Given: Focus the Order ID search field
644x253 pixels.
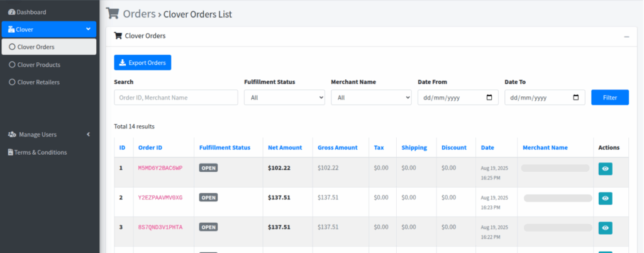Looking at the screenshot, I should coord(176,98).
